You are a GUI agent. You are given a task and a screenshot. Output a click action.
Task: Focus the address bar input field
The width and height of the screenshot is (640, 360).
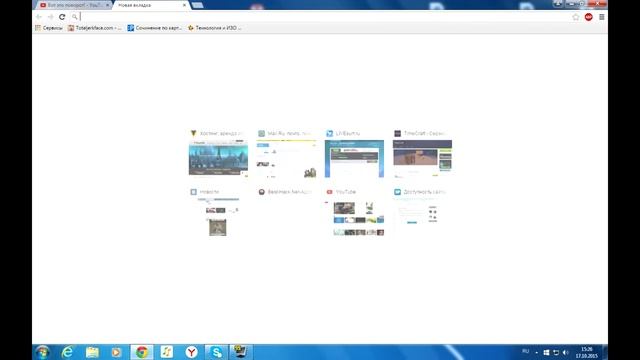point(320,17)
